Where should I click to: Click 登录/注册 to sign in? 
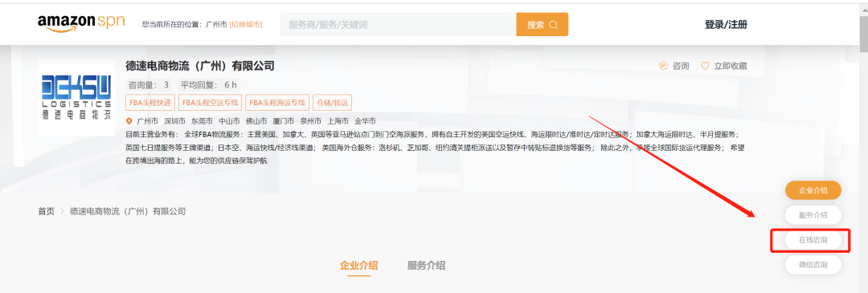tap(726, 24)
